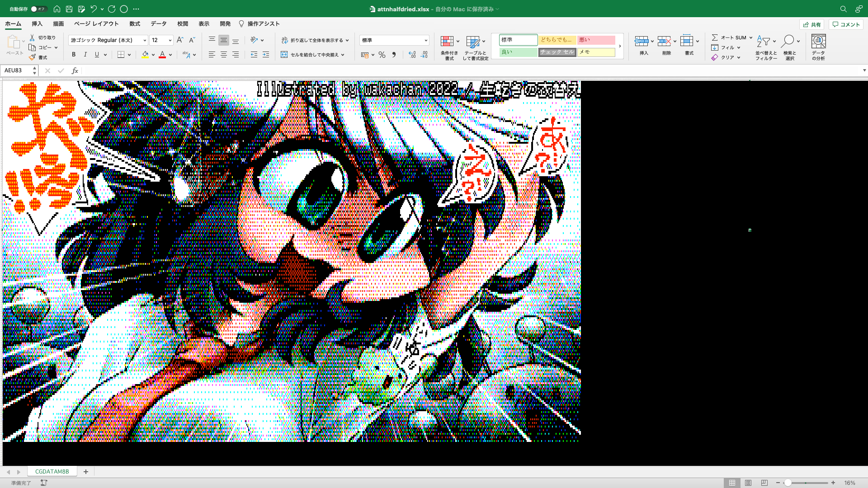Screen dimensions: 868x488
Task: Toggle align text left
Action: click(212, 55)
